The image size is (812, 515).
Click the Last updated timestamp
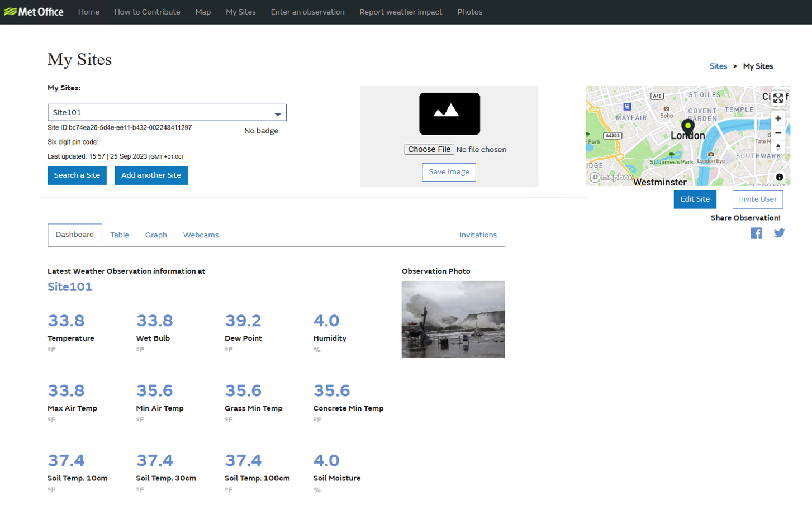click(115, 157)
